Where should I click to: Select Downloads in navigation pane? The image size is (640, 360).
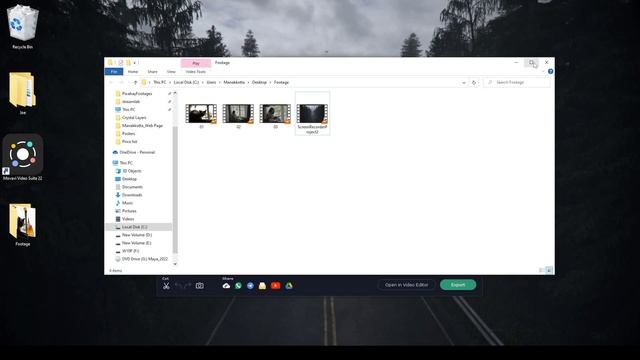[132, 195]
